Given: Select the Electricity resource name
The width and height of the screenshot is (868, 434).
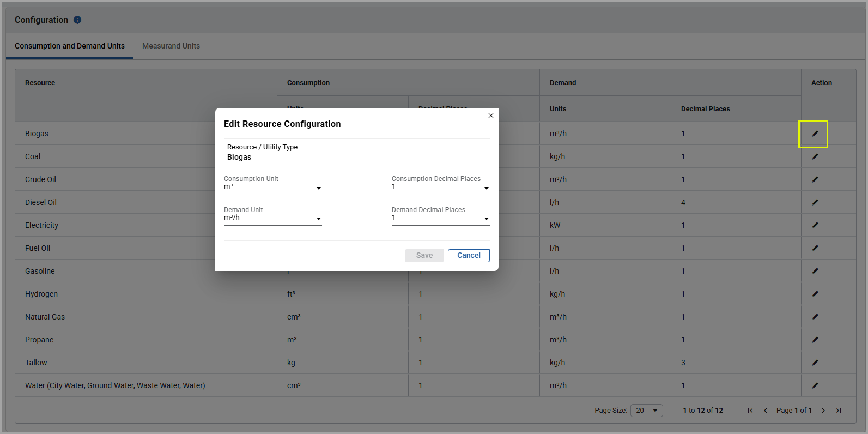Looking at the screenshot, I should [x=41, y=225].
